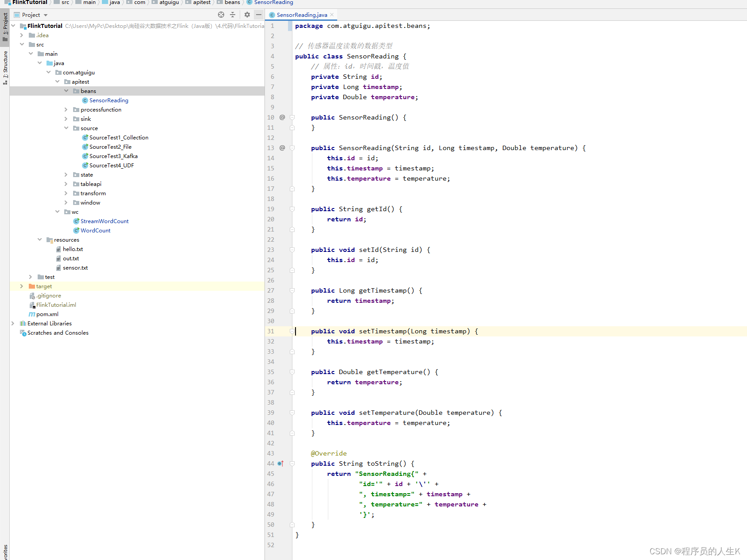The image size is (747, 560).
Task: Select the StreamWordCount class
Action: tap(104, 221)
